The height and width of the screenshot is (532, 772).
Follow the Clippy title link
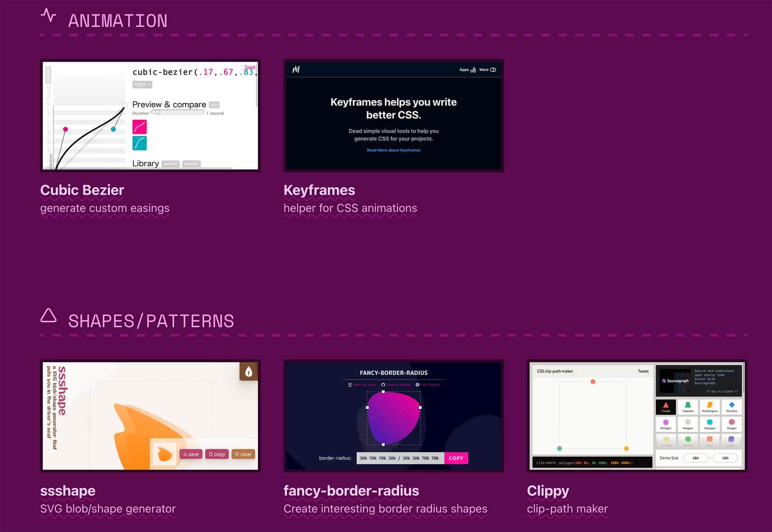coord(548,491)
